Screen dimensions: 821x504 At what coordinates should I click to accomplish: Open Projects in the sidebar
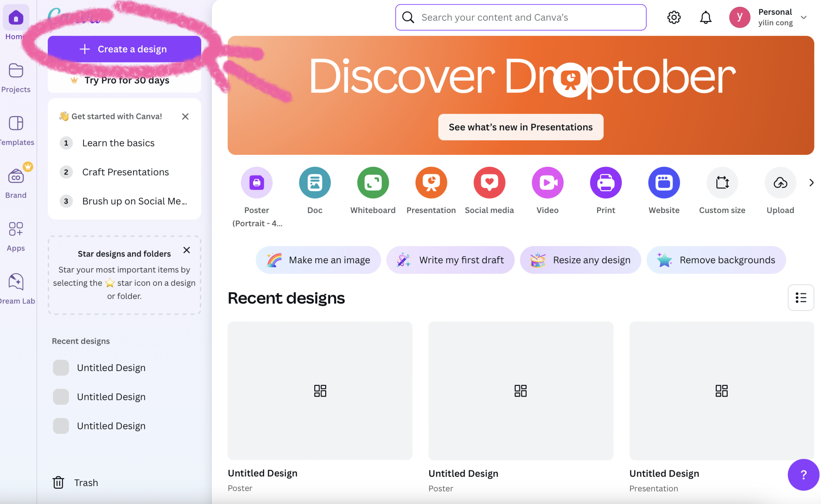click(16, 78)
